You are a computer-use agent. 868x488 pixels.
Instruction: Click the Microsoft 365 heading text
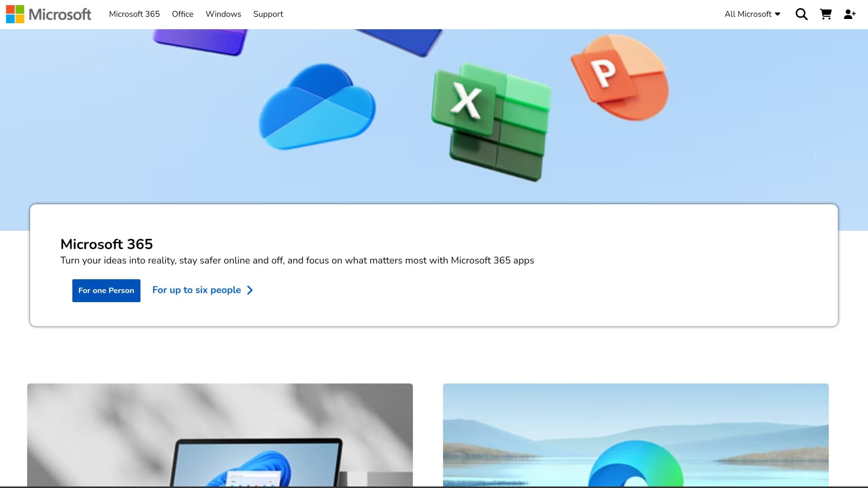pos(106,244)
